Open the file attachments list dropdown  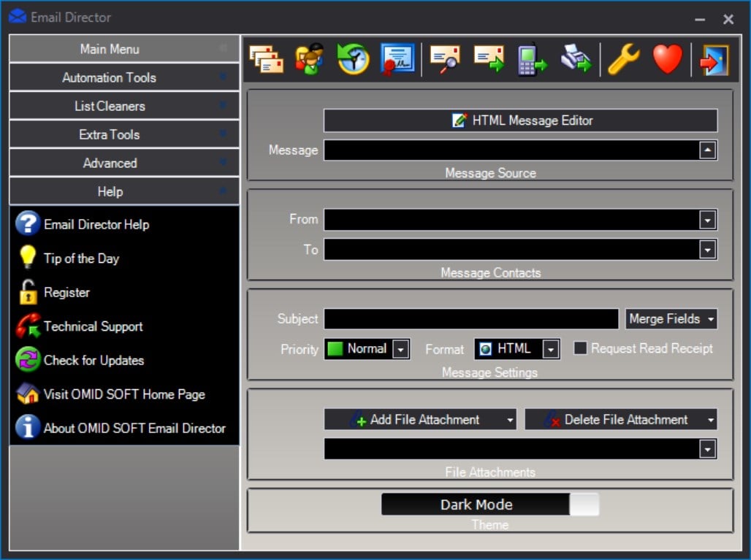coord(707,450)
